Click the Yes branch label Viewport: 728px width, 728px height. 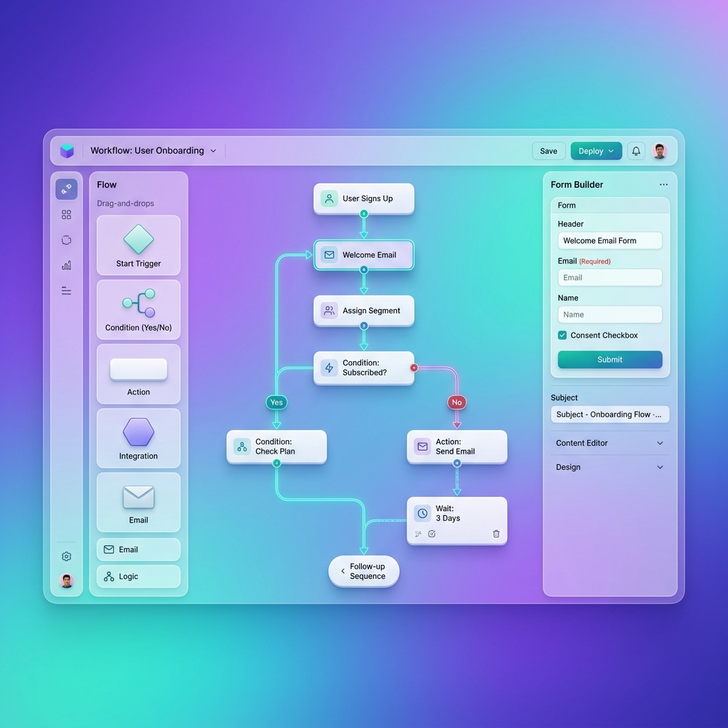[277, 402]
